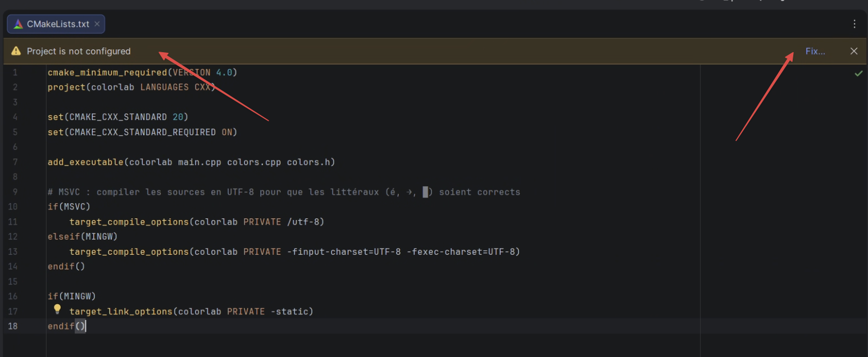The height and width of the screenshot is (357, 868).
Task: Click the endif() on line 18
Action: coord(66,326)
